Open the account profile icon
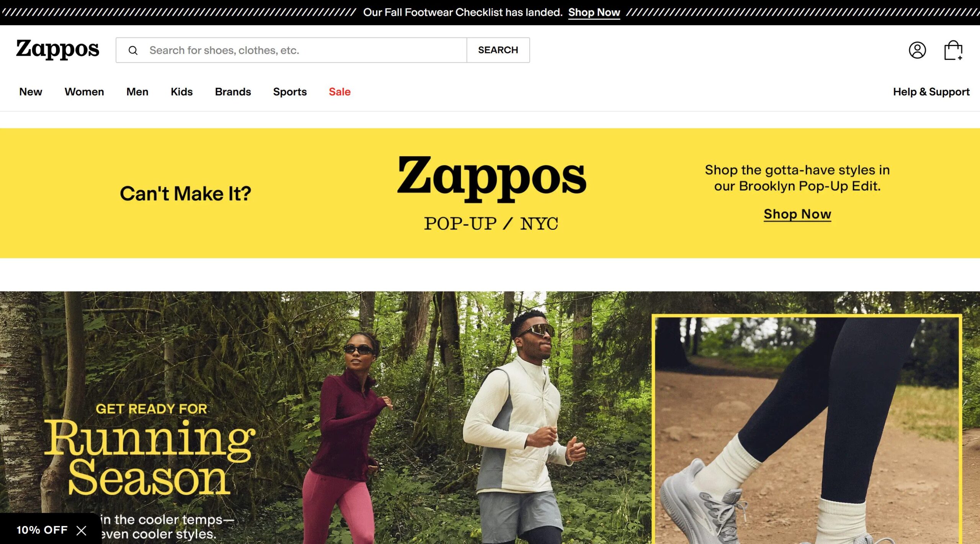The image size is (980, 544). (917, 50)
